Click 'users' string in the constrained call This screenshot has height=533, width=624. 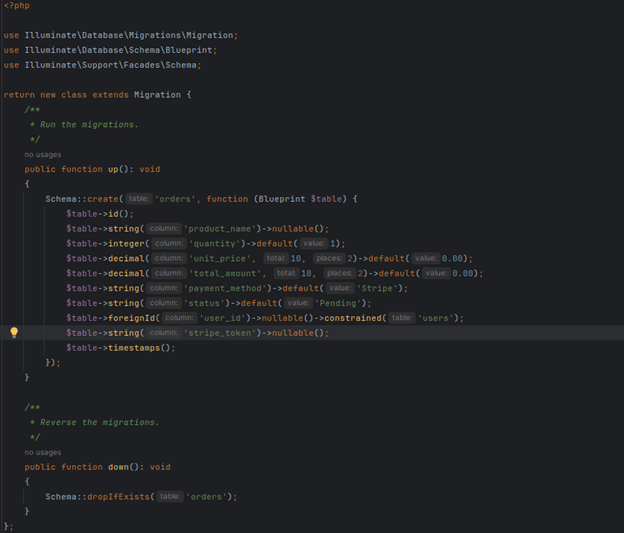438,318
